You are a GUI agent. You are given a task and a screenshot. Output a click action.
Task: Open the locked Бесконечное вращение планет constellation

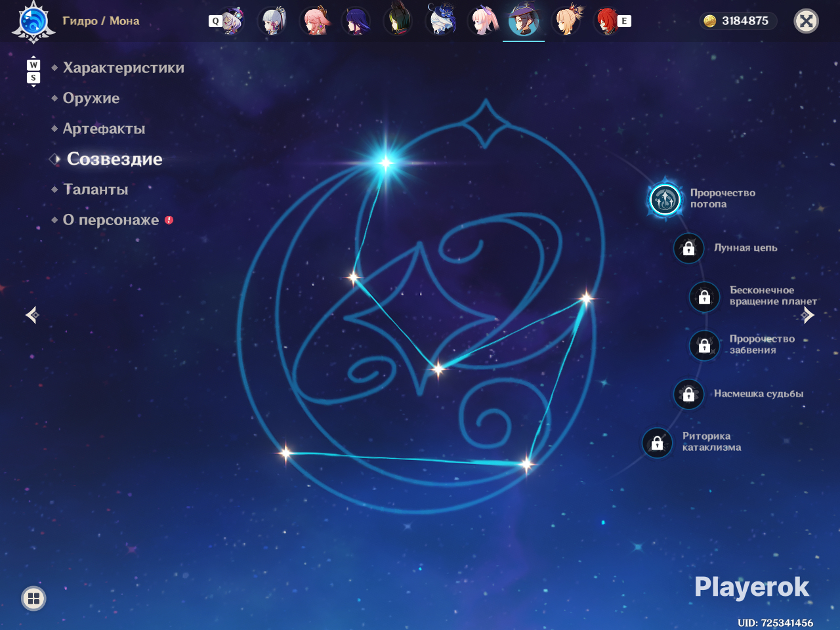point(704,297)
